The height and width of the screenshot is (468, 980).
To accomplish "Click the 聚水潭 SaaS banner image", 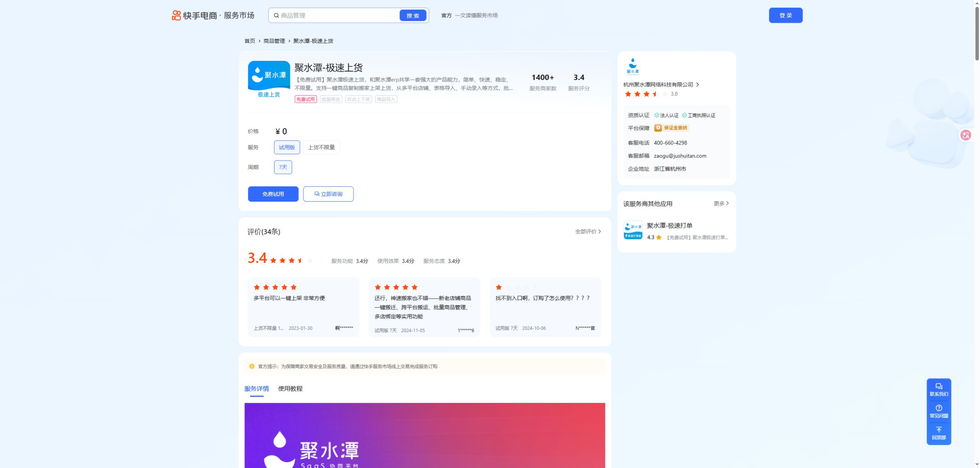I will pos(425,435).
